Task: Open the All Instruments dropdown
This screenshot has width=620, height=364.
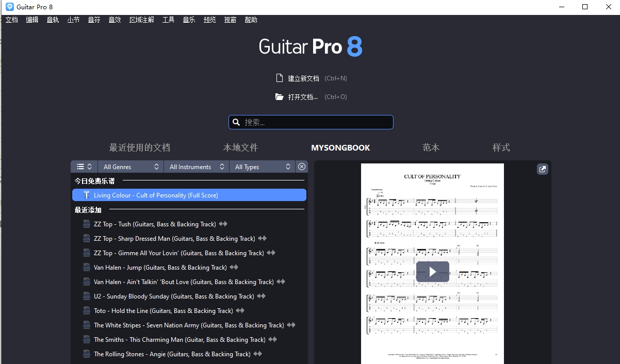Action: click(196, 166)
